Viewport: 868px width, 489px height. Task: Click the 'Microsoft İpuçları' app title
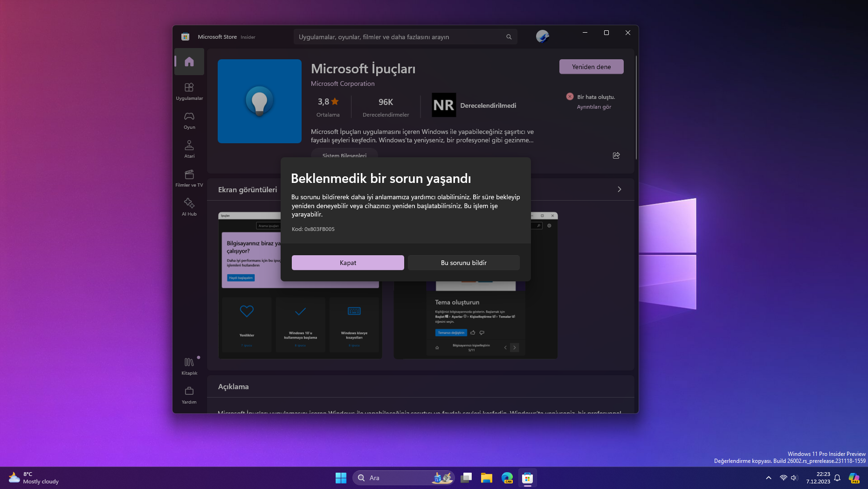point(363,69)
